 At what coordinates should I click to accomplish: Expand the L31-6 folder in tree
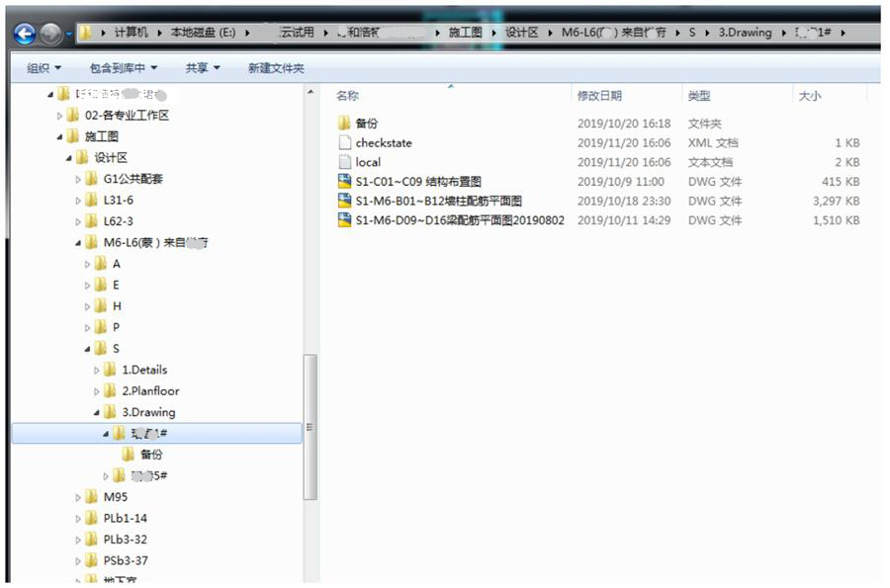[x=78, y=201]
